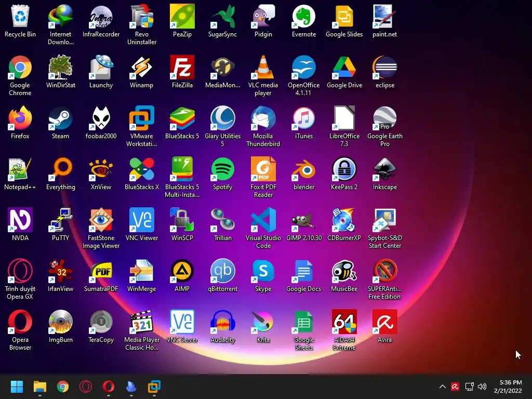Select the Inkscape desktop icon
This screenshot has height=399, width=532.
coord(385,169)
